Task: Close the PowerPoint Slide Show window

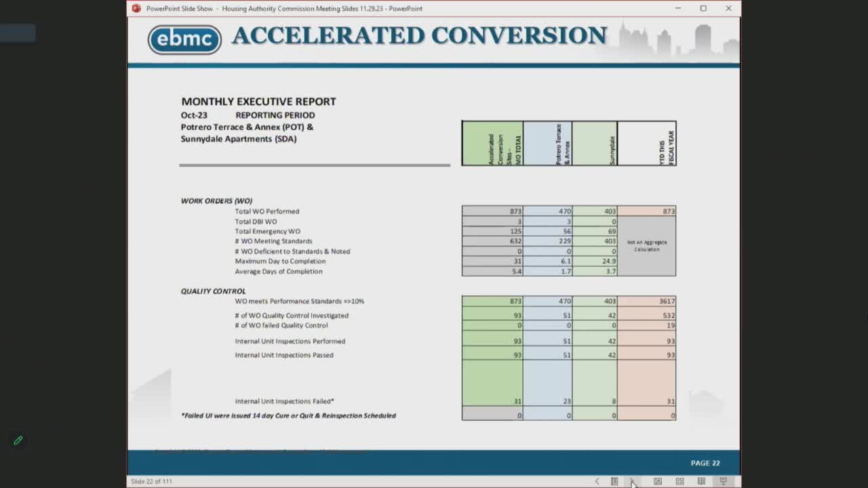Action: tap(728, 8)
